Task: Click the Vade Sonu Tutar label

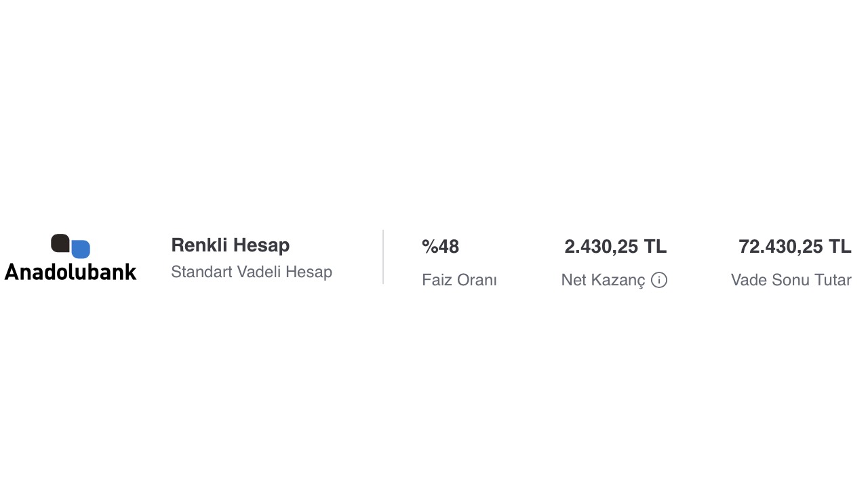Action: (x=791, y=280)
